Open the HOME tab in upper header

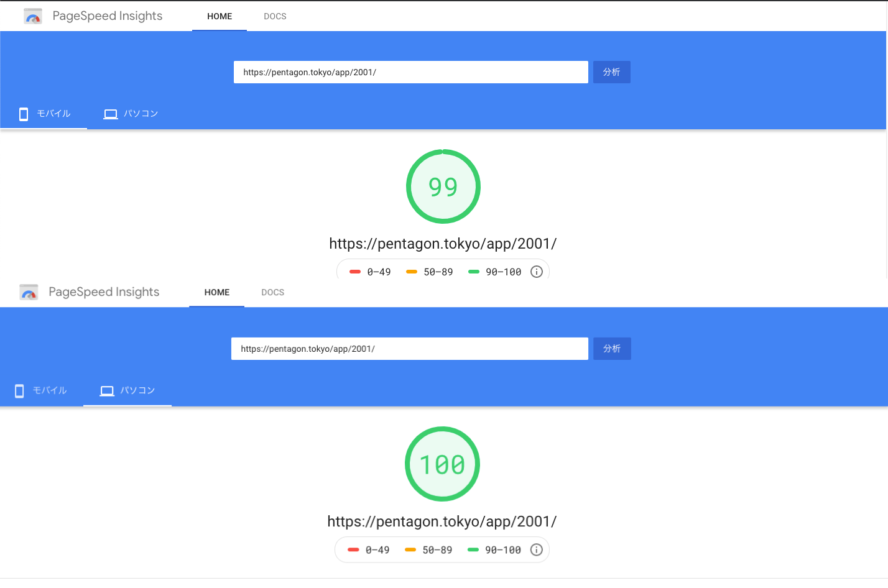point(220,16)
